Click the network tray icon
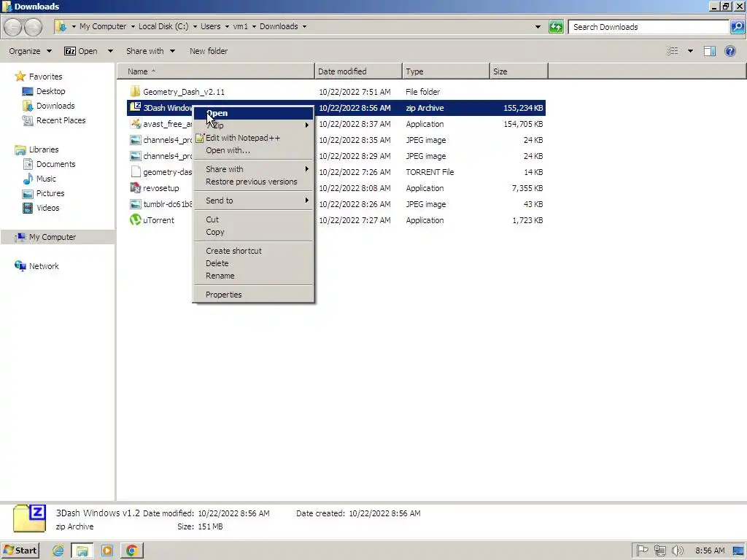 click(659, 551)
